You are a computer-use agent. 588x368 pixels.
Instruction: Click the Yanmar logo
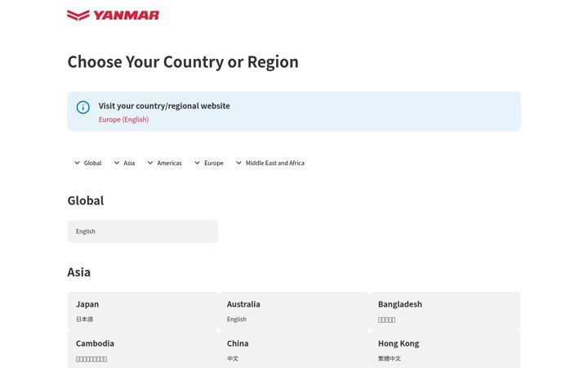click(113, 15)
